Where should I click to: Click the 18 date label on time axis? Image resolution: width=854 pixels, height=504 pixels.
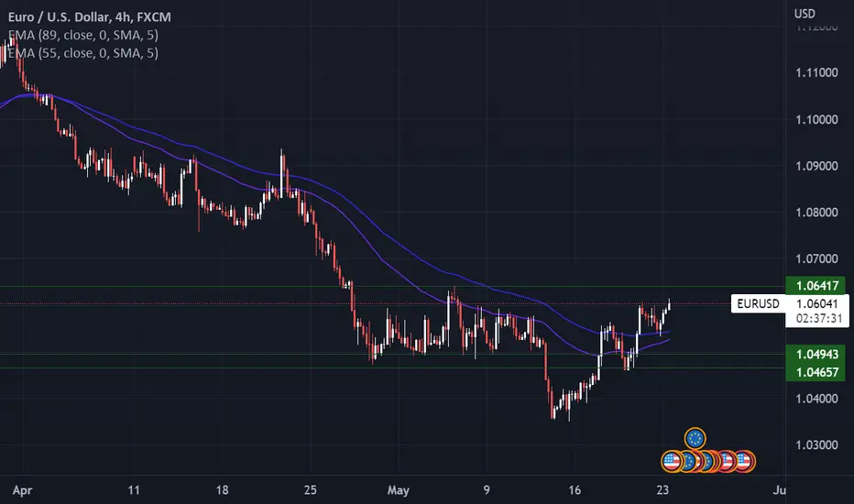click(x=223, y=490)
